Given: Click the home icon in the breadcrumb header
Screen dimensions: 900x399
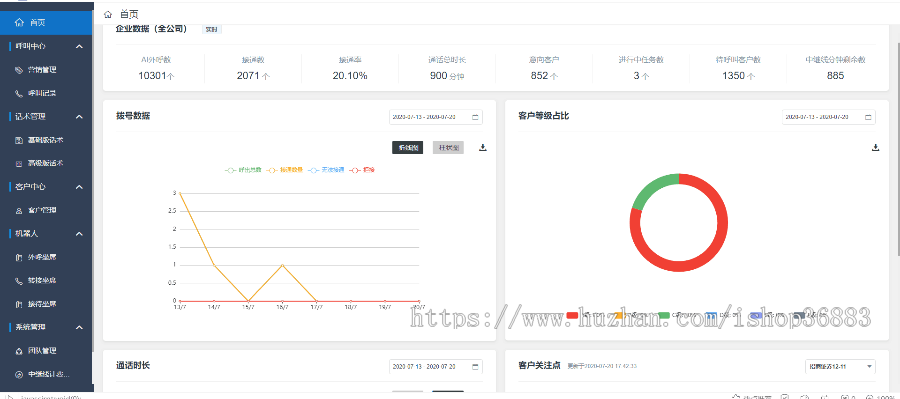Looking at the screenshot, I should click(x=108, y=14).
